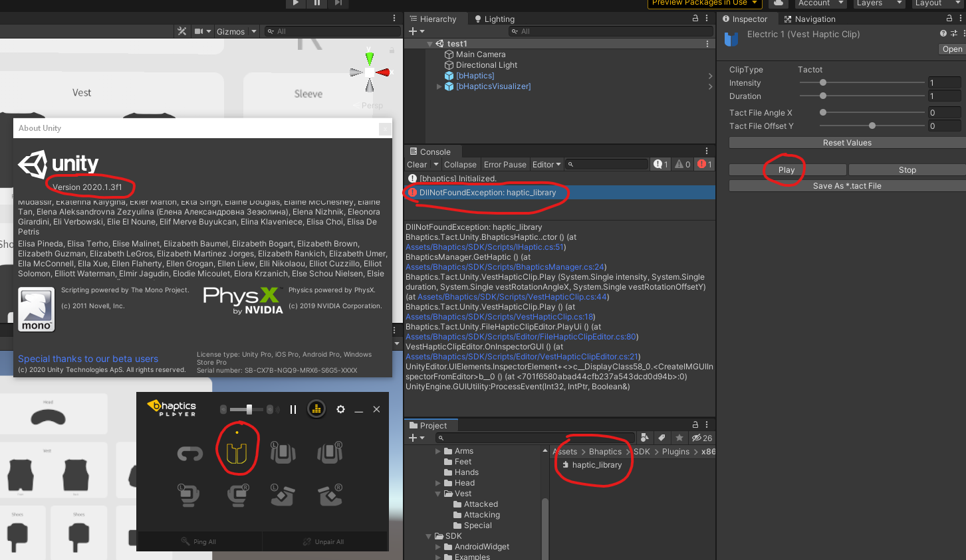Click the red error count icon in Console
The height and width of the screenshot is (560, 966).
(x=703, y=164)
